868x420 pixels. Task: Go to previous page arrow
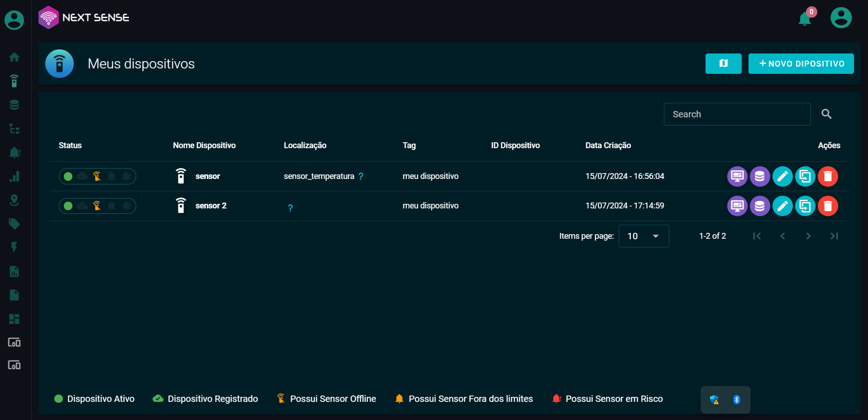tap(782, 236)
